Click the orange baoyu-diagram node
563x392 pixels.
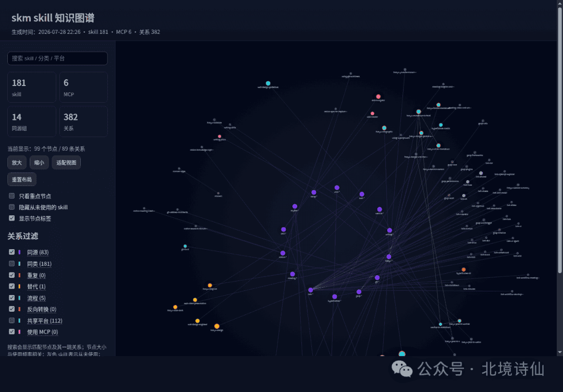click(210, 285)
